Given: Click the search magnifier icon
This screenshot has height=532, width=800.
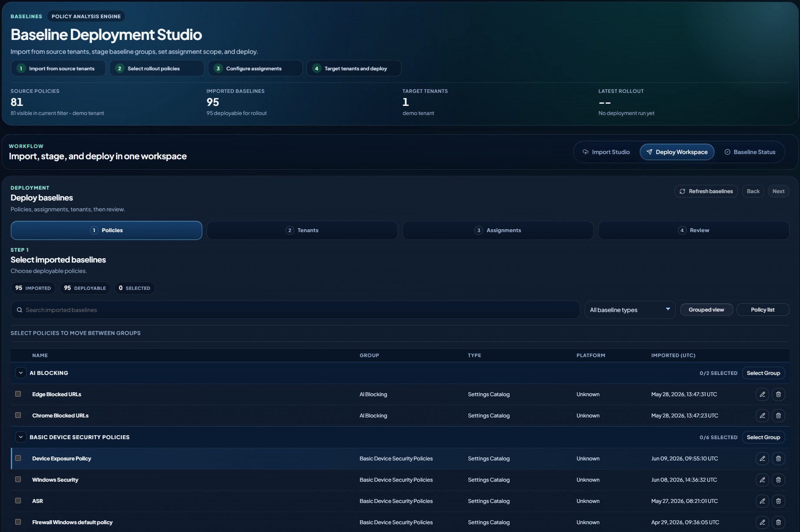Looking at the screenshot, I should (20, 310).
